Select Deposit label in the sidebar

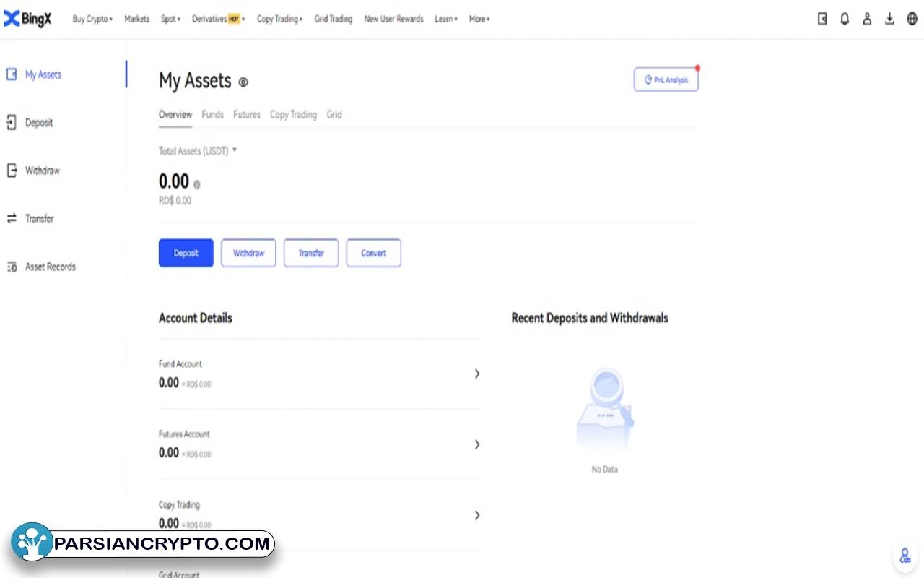39,123
